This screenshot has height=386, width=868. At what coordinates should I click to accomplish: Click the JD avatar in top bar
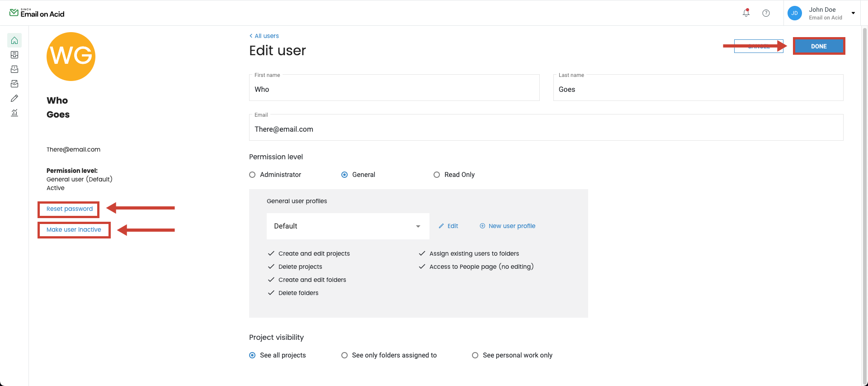click(x=794, y=13)
